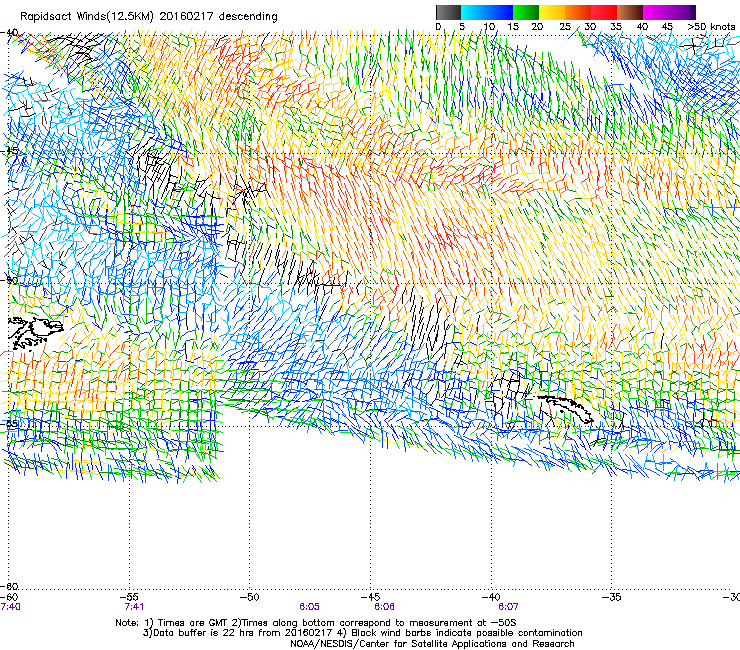Click the -60 longitude axis label
740x650 pixels.
tap(8, 597)
